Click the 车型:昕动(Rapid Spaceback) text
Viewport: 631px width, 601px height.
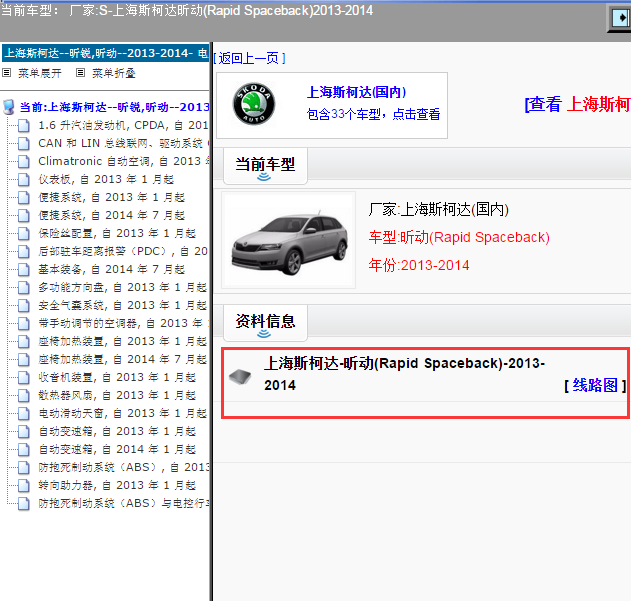(459, 238)
